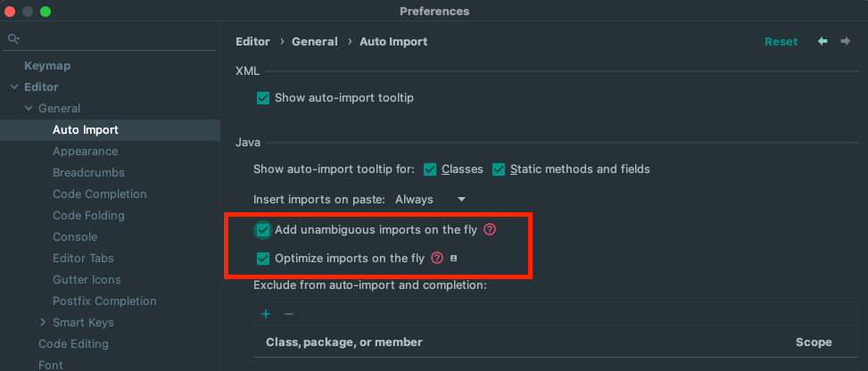Click the minus icon to remove exclusion
This screenshot has height=371, width=868.
click(288, 314)
